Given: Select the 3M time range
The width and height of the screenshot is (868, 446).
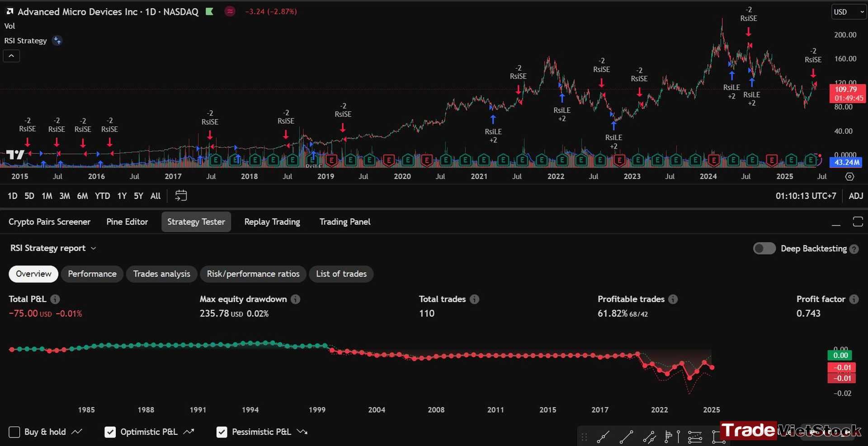Looking at the screenshot, I should coord(65,196).
